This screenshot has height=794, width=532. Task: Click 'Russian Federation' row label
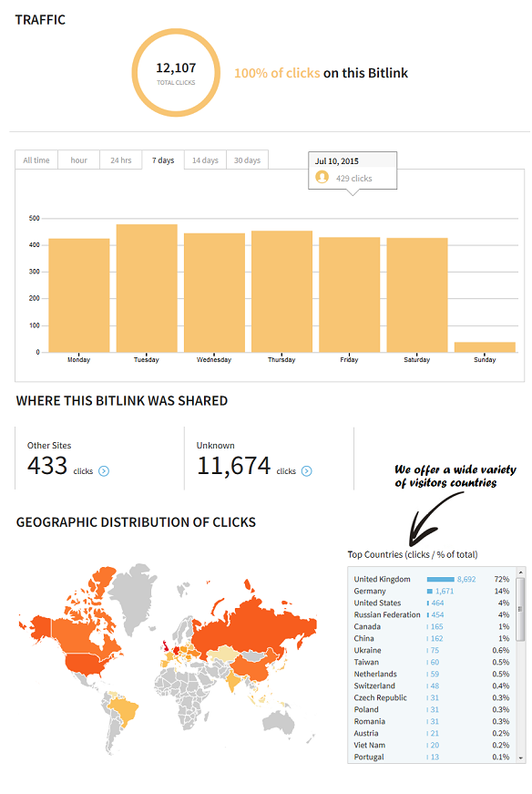click(387, 614)
